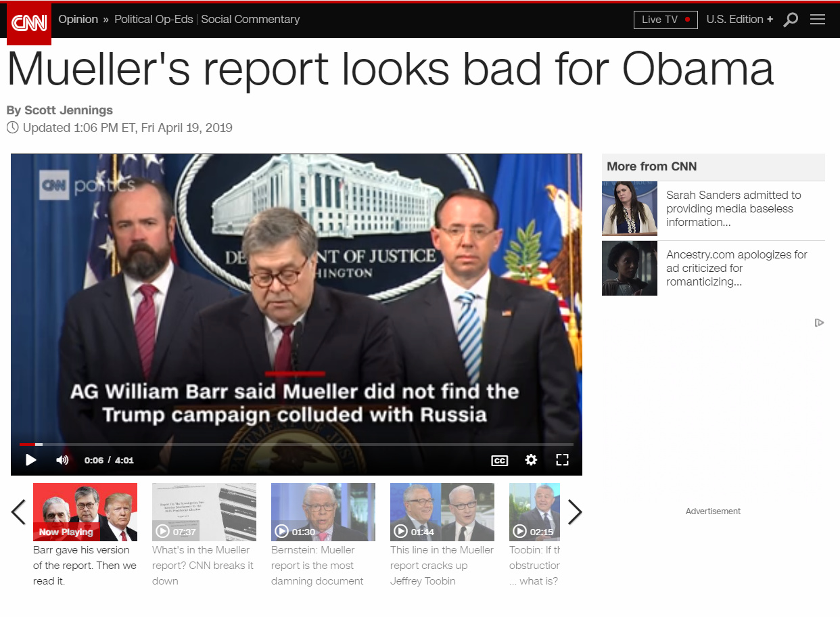Image resolution: width=840 pixels, height=617 pixels.
Task: Enter fullscreen mode on the video
Action: 562,460
